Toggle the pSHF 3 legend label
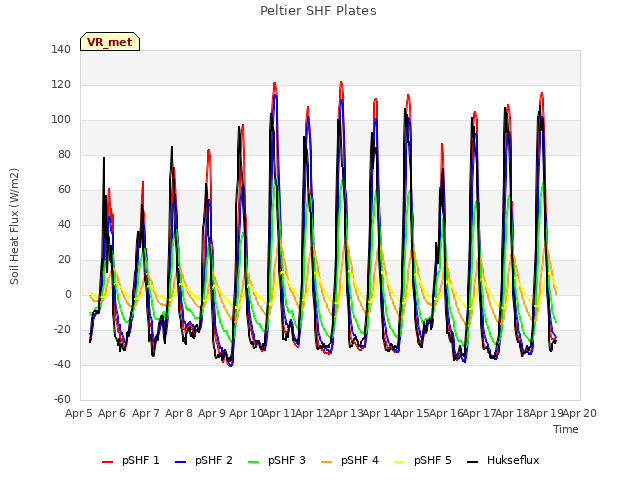640x480 pixels. tap(287, 460)
